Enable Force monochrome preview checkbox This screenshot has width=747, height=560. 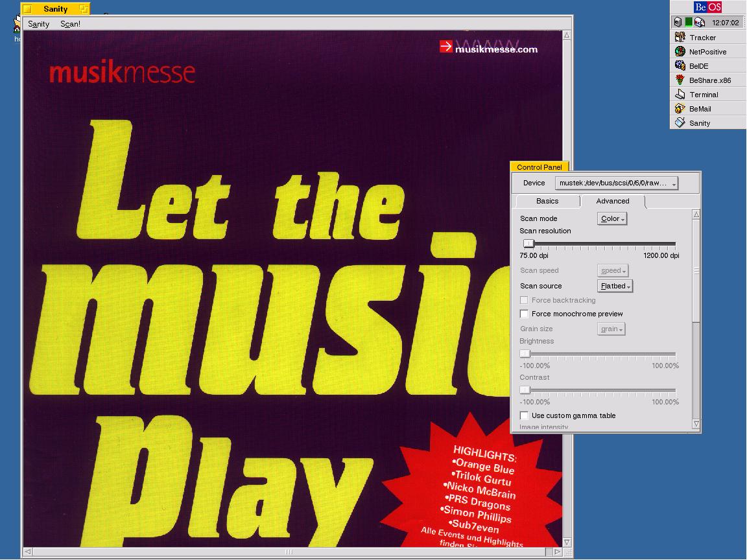tap(525, 314)
